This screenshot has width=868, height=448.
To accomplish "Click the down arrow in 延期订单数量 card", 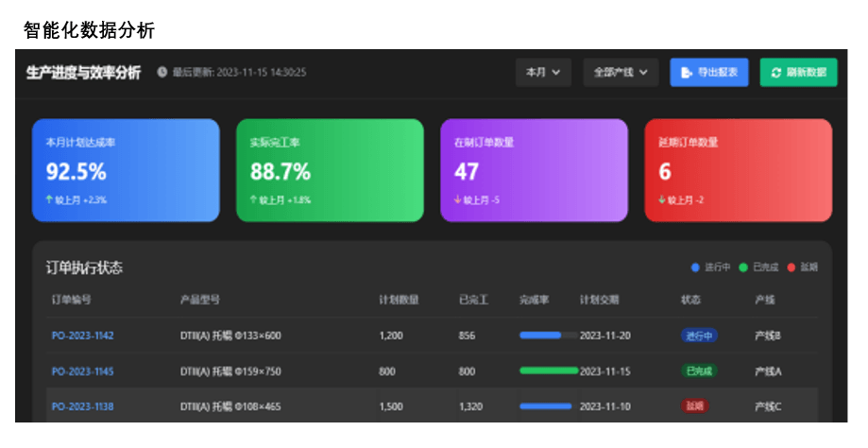I will pos(662,200).
